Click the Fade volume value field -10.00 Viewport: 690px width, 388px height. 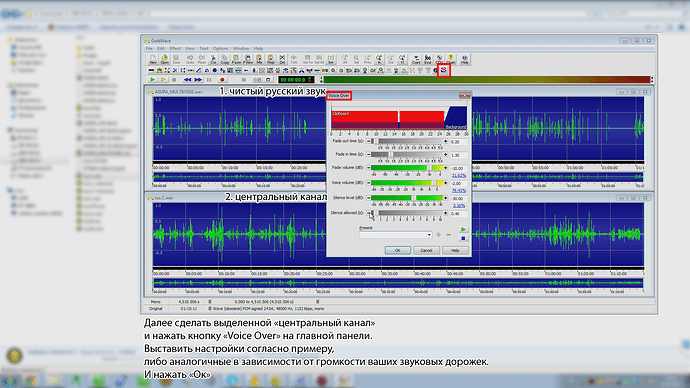459,168
